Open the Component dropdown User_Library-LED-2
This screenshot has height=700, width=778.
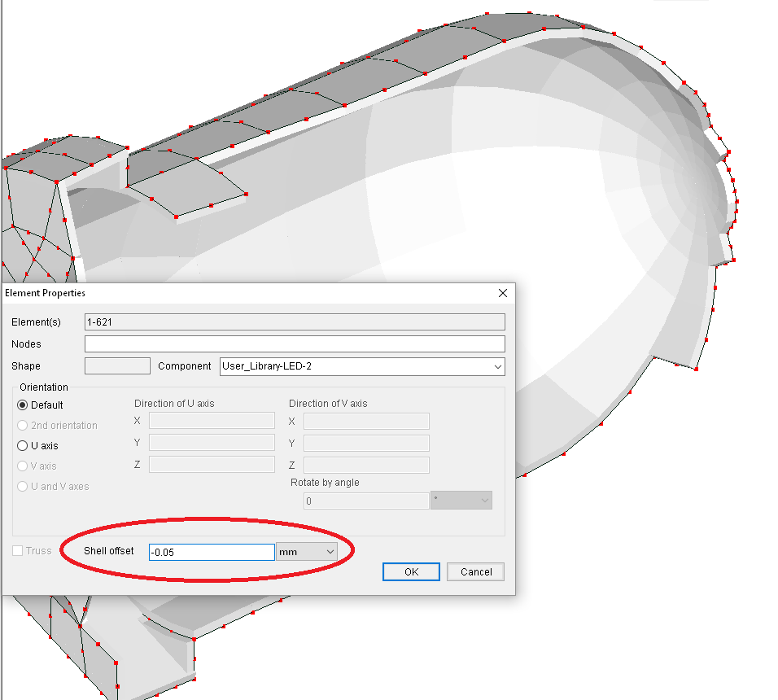pos(362,366)
